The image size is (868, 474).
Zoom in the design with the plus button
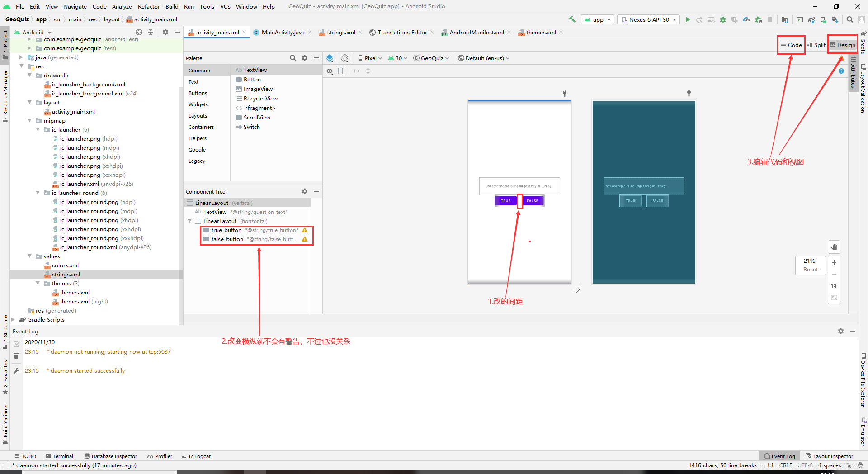[834, 262]
